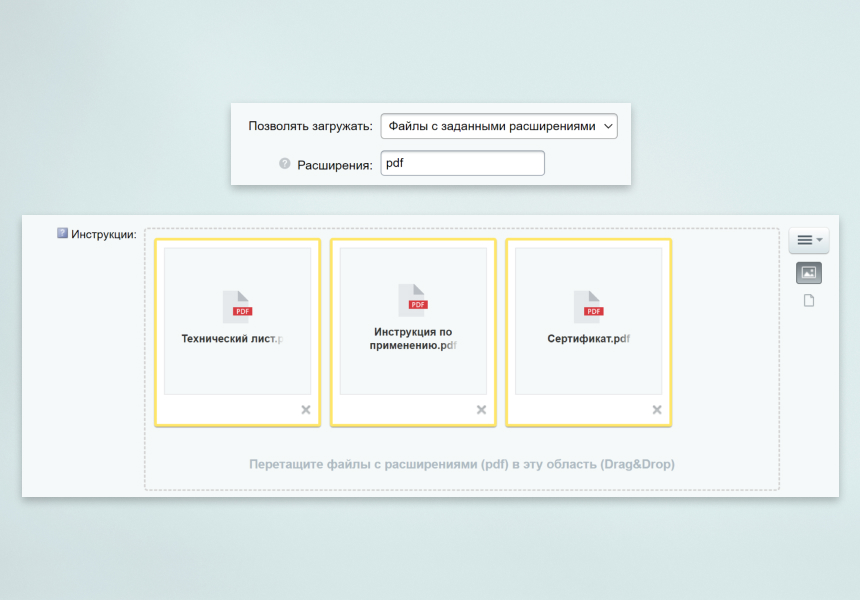This screenshot has width=860, height=600.
Task: Select the document view icon in the sidebar
Action: coord(808,299)
